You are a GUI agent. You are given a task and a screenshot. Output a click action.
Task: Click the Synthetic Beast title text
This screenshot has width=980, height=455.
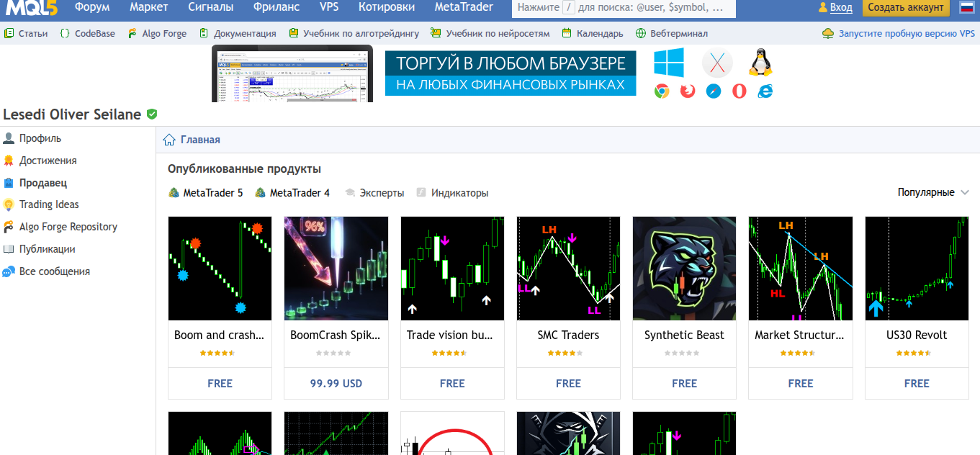pyautogui.click(x=685, y=335)
